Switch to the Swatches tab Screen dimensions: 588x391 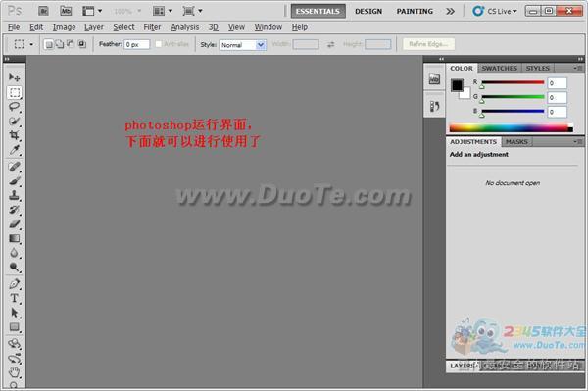point(499,69)
